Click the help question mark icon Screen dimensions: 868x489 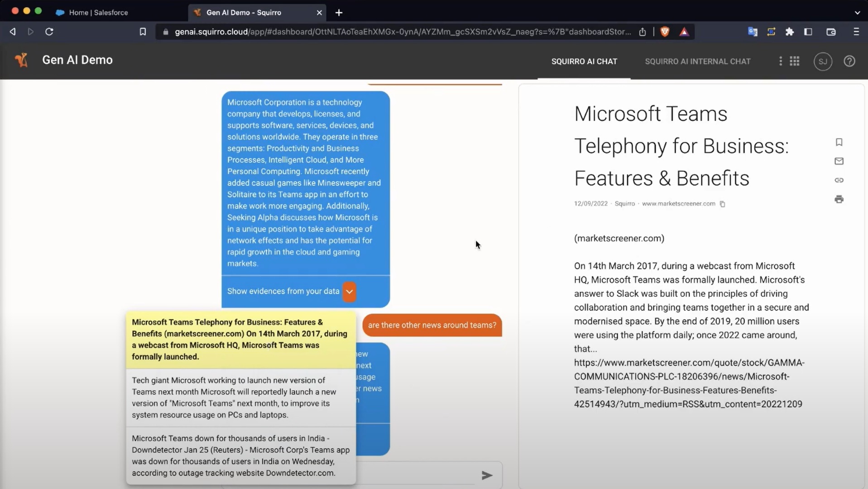tap(849, 61)
